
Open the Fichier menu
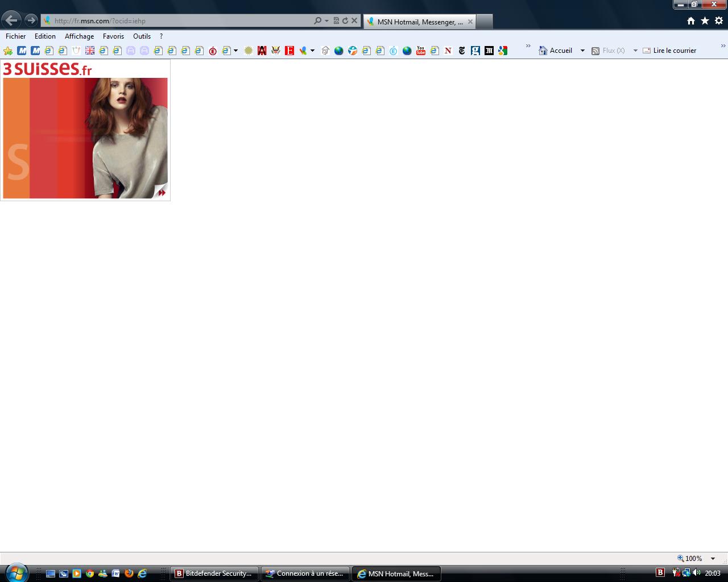(x=16, y=36)
